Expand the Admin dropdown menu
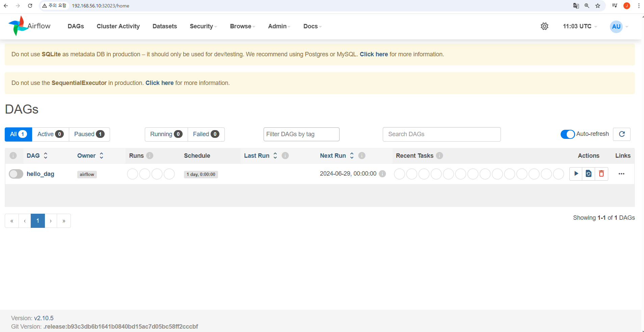644x332 pixels. [x=279, y=26]
